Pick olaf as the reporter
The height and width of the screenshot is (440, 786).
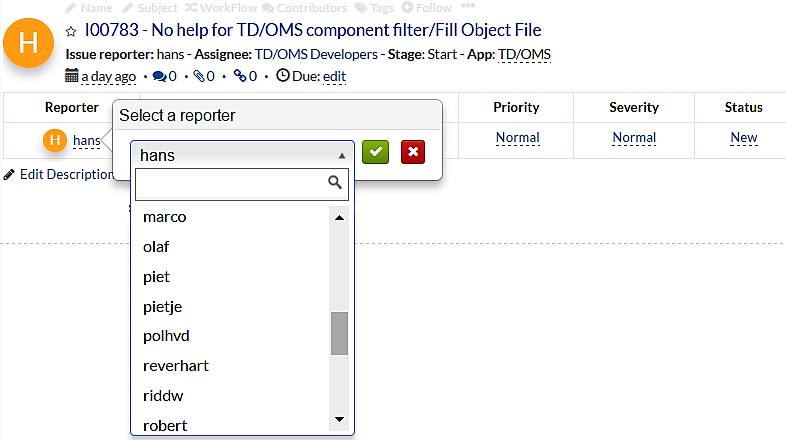tap(157, 246)
